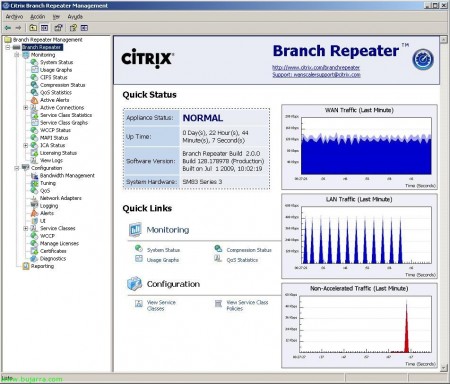Screen dimensions: 450x384
Task: Open Service Class Statistics tree item
Action: tap(66, 115)
